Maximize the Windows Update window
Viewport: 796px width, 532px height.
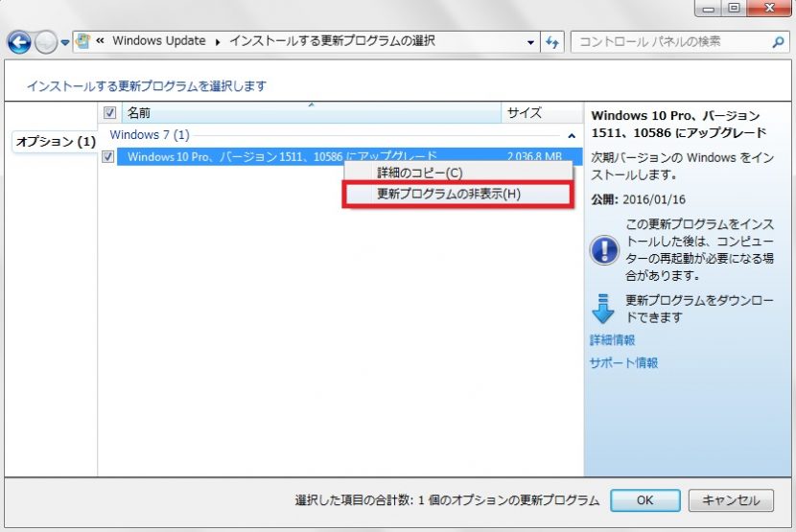tap(735, 8)
